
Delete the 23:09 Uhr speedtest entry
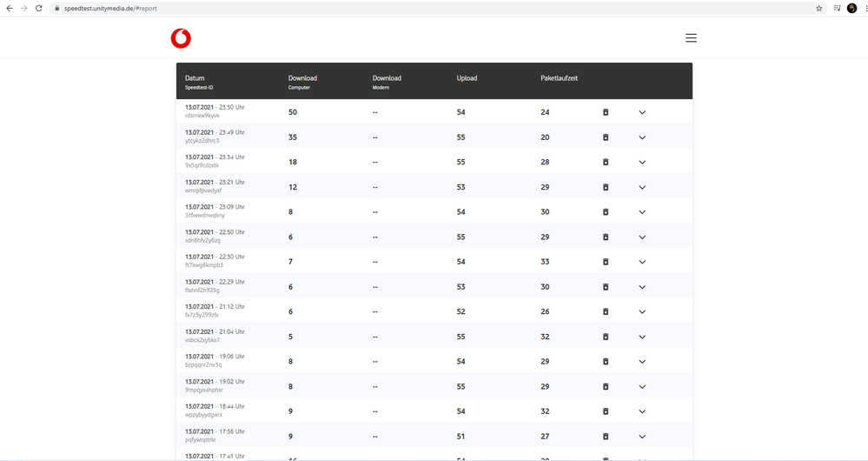click(x=606, y=212)
